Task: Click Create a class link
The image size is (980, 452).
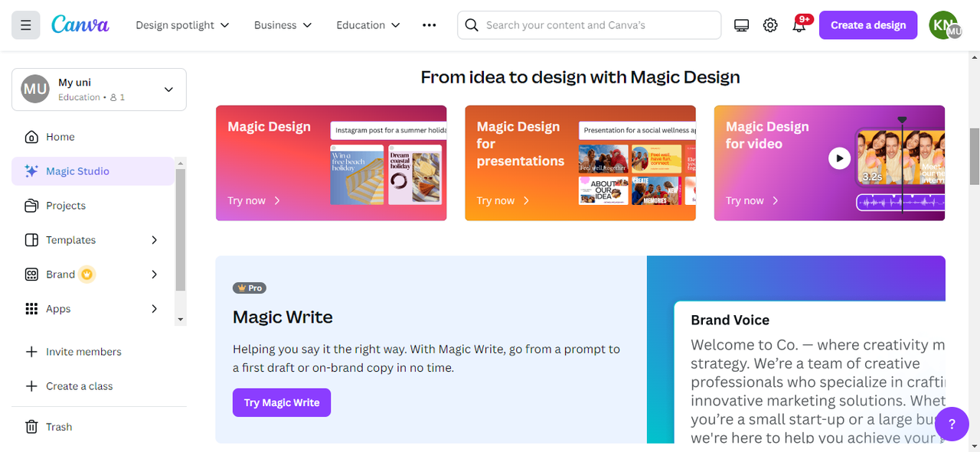Action: (x=79, y=386)
